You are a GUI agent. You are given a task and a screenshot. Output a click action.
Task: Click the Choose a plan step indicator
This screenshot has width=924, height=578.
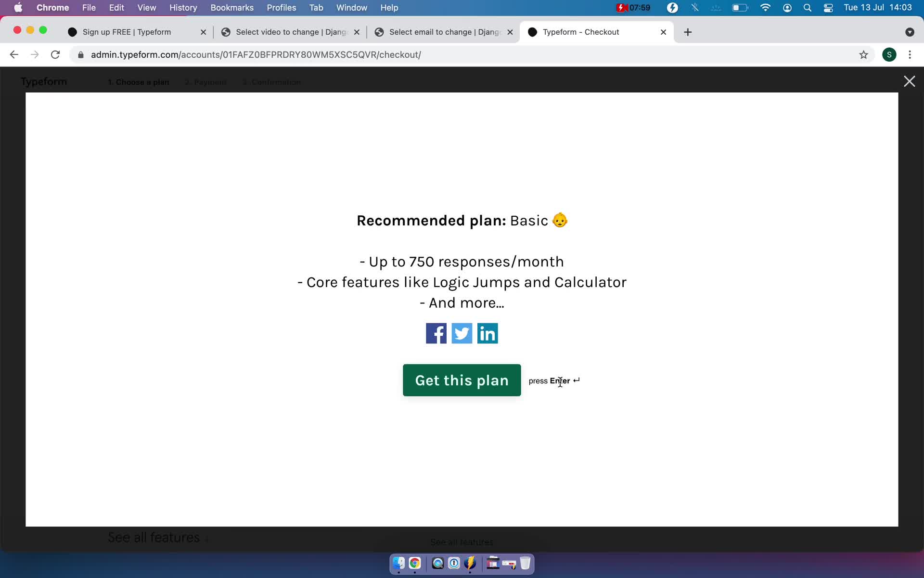click(x=139, y=81)
